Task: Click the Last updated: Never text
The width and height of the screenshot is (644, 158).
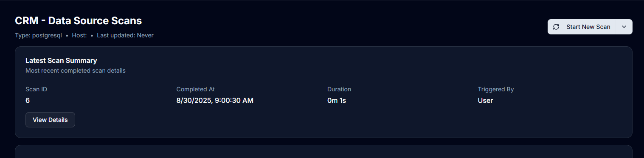Action: (x=125, y=35)
